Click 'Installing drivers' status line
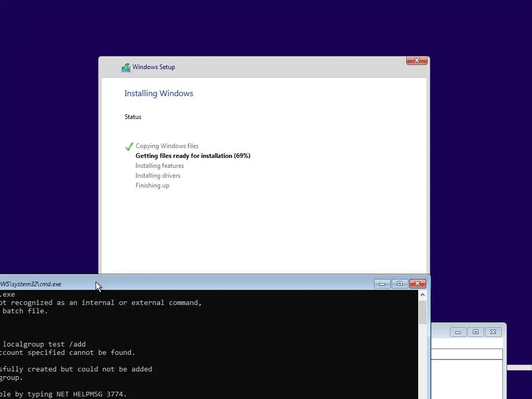 pos(158,176)
